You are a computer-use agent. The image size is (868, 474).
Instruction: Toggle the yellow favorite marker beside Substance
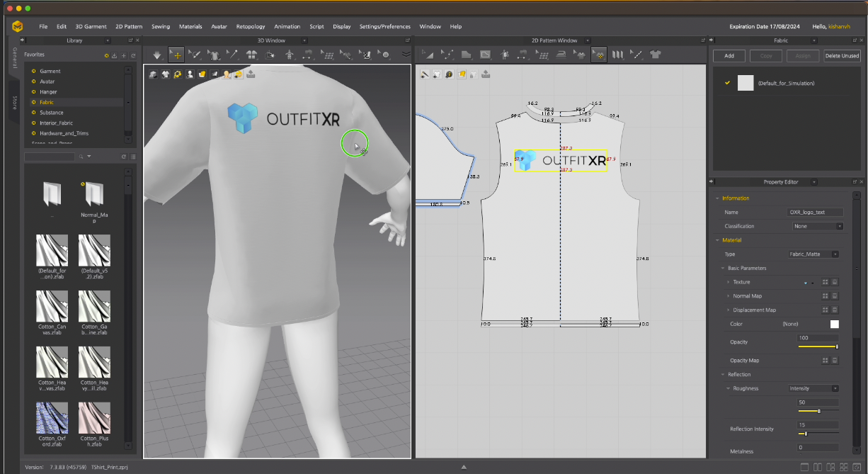coord(33,113)
